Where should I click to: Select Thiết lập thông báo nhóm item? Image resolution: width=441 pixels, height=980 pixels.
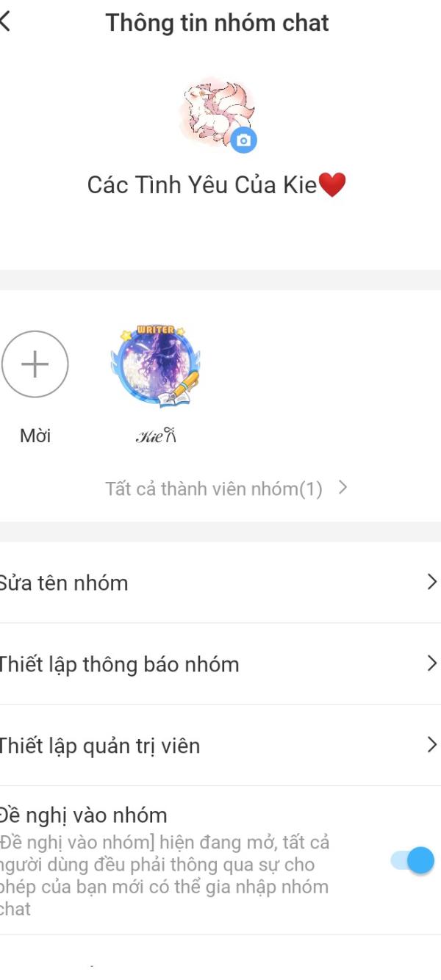tap(220, 664)
